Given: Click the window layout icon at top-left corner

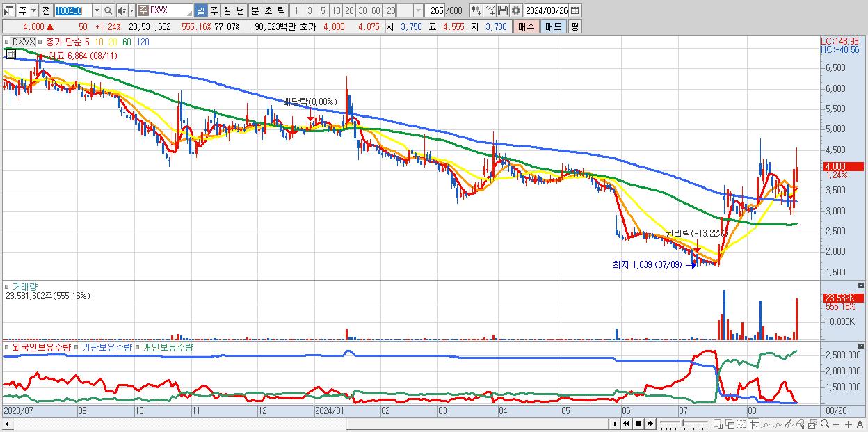Looking at the screenshot, I should (8, 10).
